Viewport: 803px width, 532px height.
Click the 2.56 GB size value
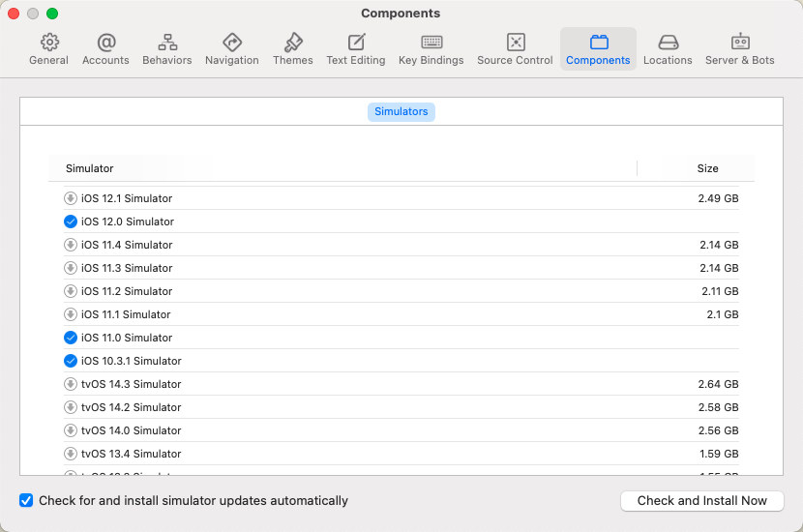(718, 430)
